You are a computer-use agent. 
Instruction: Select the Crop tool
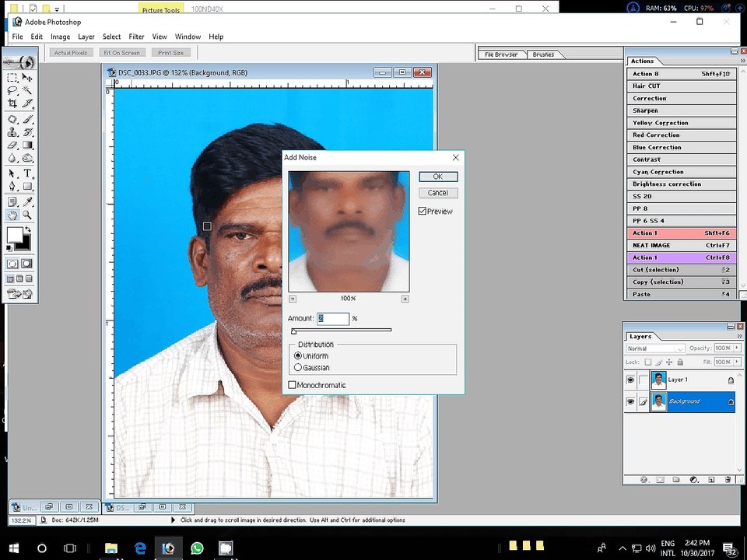pyautogui.click(x=12, y=103)
